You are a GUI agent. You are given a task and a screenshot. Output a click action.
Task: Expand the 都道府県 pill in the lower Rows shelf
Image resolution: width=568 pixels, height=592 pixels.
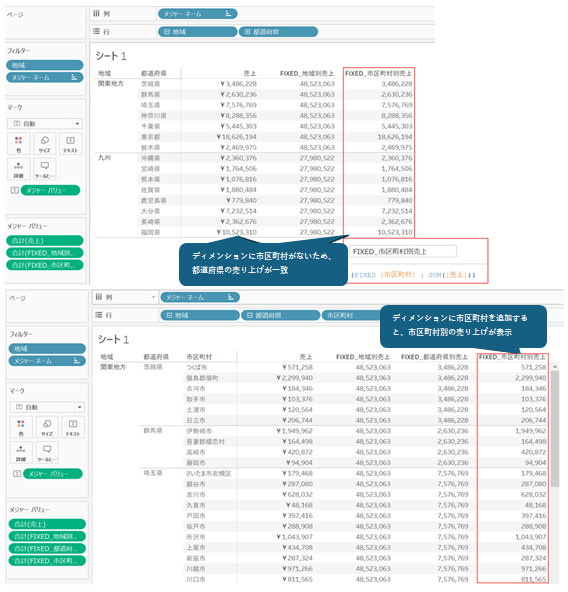tap(250, 315)
